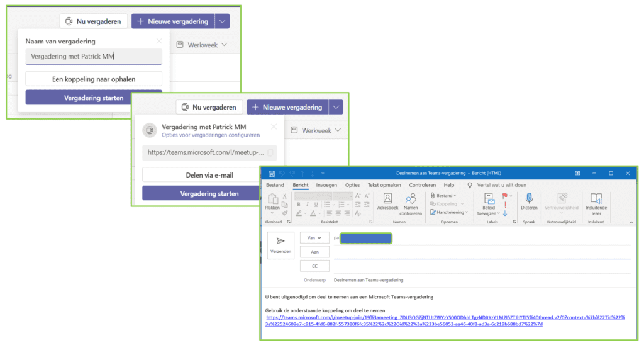Viewport: 644px width, 350px height.
Task: Set high importance with red exclamation mark
Action: (505, 205)
